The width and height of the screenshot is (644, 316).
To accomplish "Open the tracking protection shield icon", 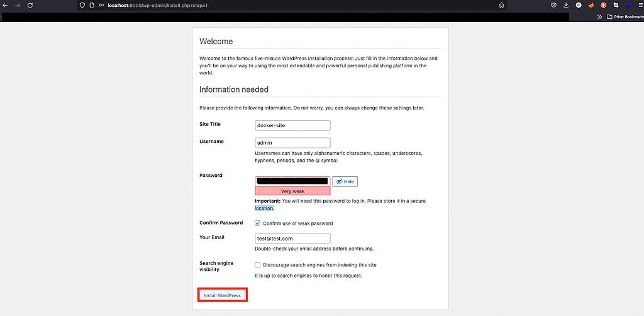I will click(82, 5).
